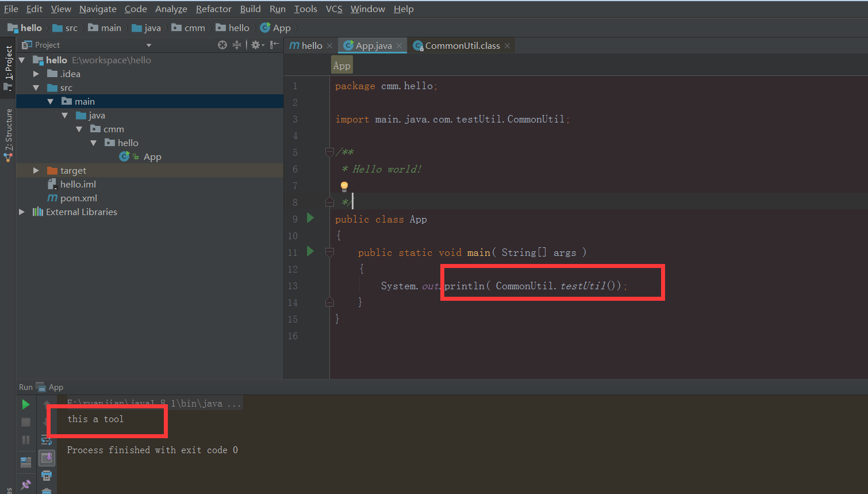Image resolution: width=868 pixels, height=494 pixels.
Task: Open the Tools menu
Action: pos(306,9)
